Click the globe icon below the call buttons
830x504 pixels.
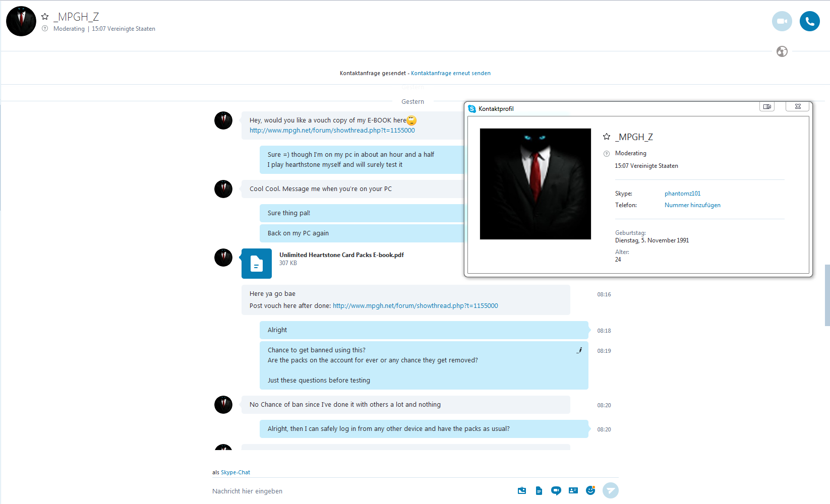(x=782, y=51)
